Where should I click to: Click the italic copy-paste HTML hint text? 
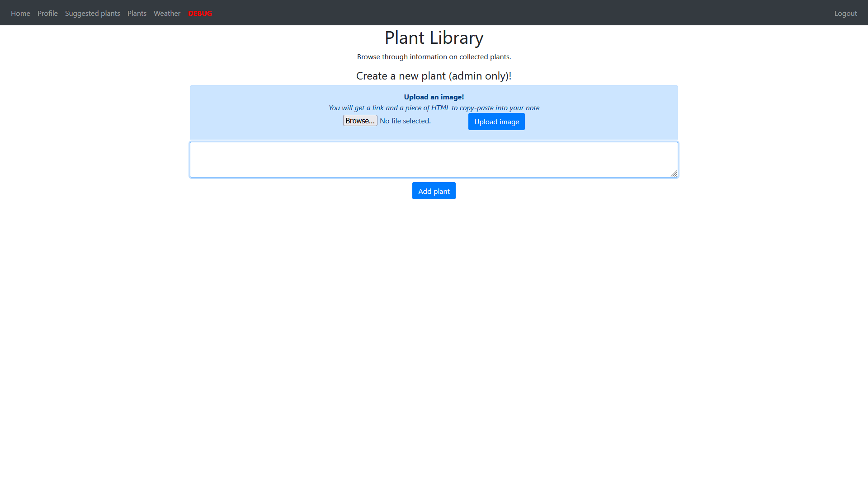pyautogui.click(x=434, y=108)
